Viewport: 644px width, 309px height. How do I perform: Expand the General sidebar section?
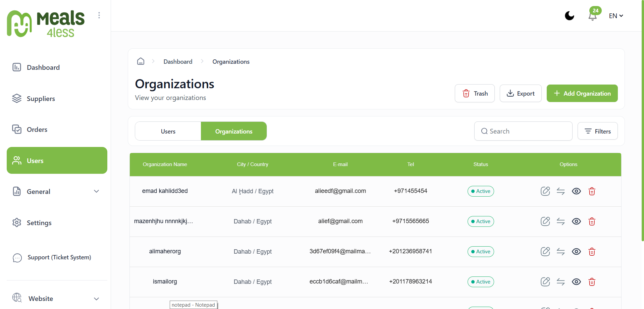coord(57,192)
